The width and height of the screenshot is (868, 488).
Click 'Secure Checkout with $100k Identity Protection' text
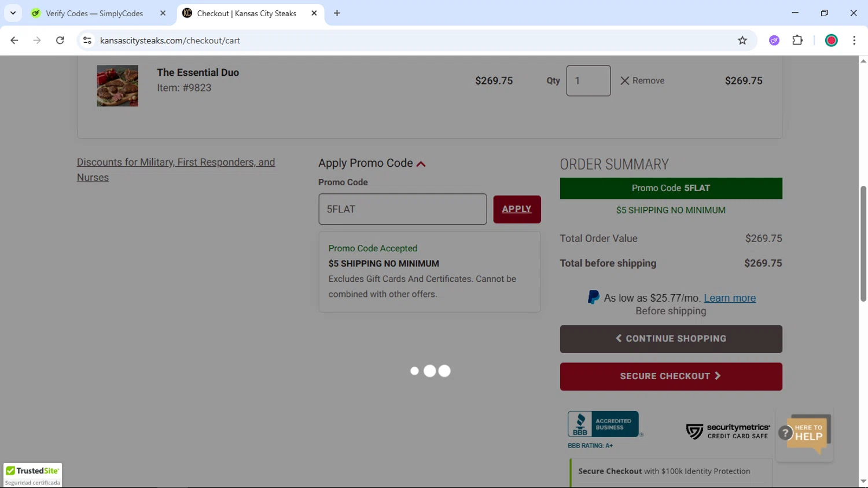(664, 471)
